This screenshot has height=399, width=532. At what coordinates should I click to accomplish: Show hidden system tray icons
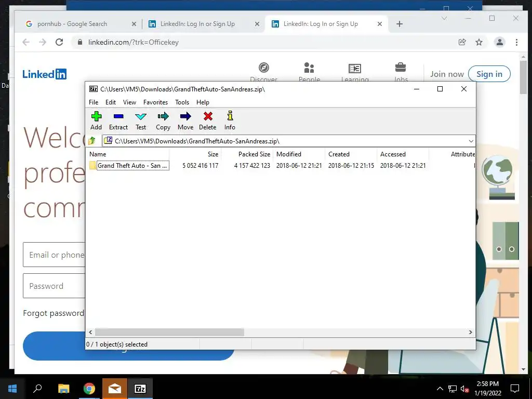440,389
